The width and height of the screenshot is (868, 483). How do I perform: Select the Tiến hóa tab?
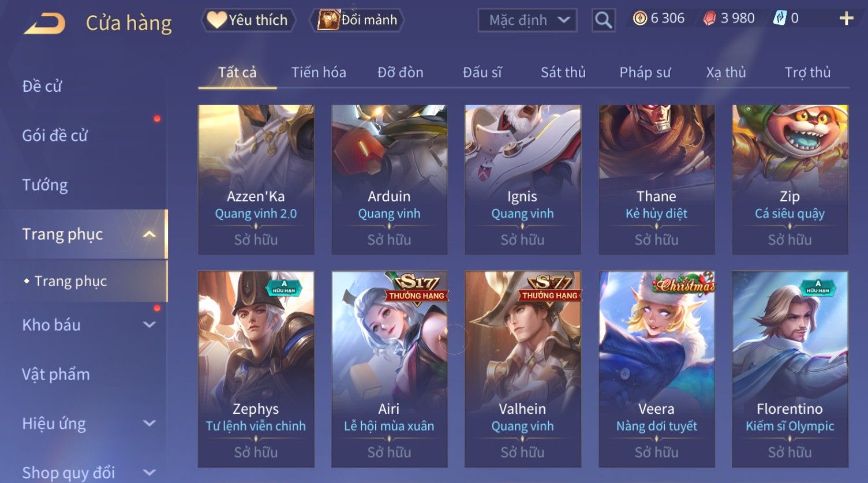pyautogui.click(x=319, y=72)
